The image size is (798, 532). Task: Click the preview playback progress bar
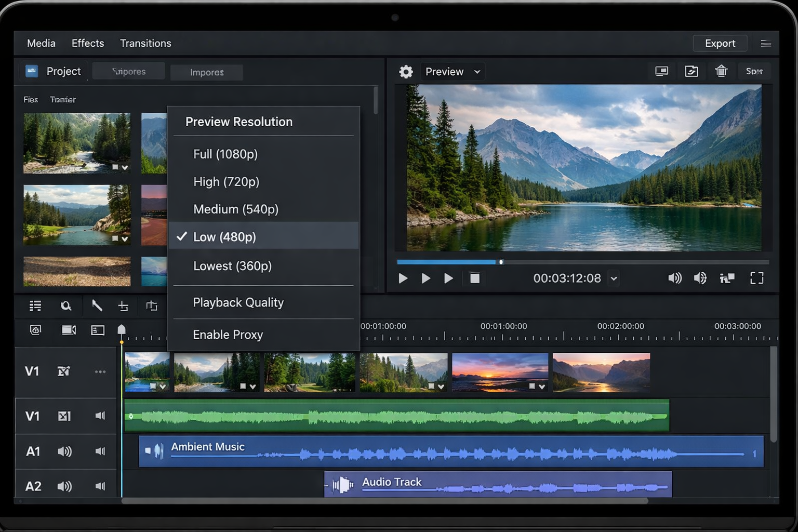click(582, 262)
